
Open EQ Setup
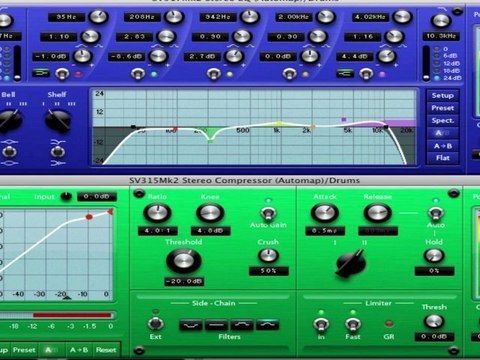[443, 96]
